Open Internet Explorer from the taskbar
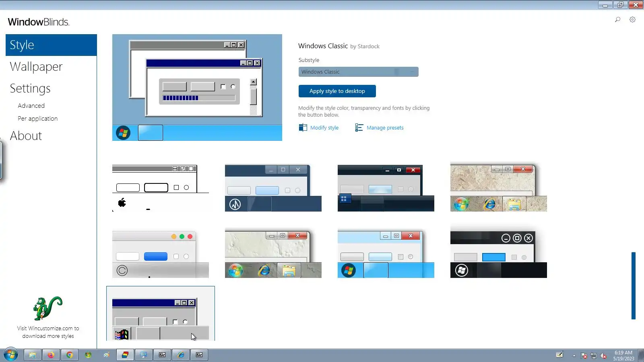 [x=181, y=355]
